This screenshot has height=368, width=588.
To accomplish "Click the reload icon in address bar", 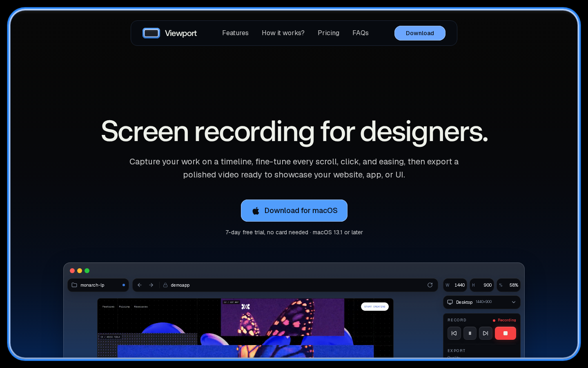I will point(430,285).
